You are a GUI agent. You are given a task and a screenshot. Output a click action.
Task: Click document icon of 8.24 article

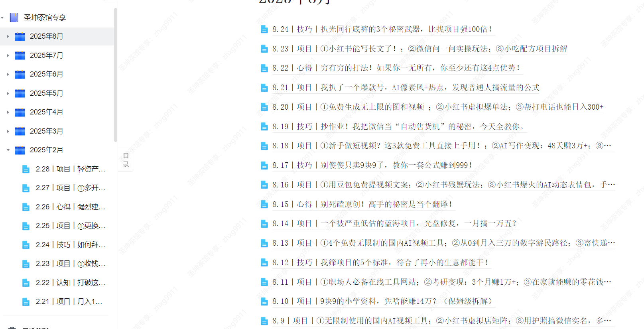pos(264,29)
